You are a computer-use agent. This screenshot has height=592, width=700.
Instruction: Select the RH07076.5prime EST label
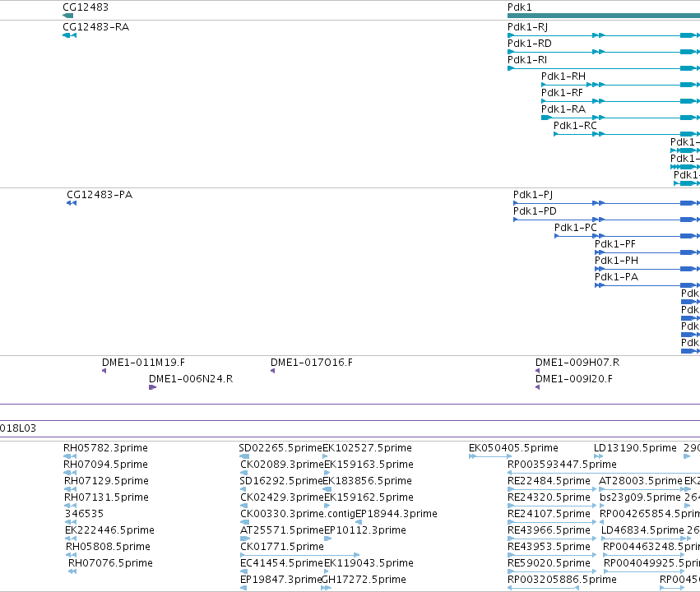tap(110, 563)
